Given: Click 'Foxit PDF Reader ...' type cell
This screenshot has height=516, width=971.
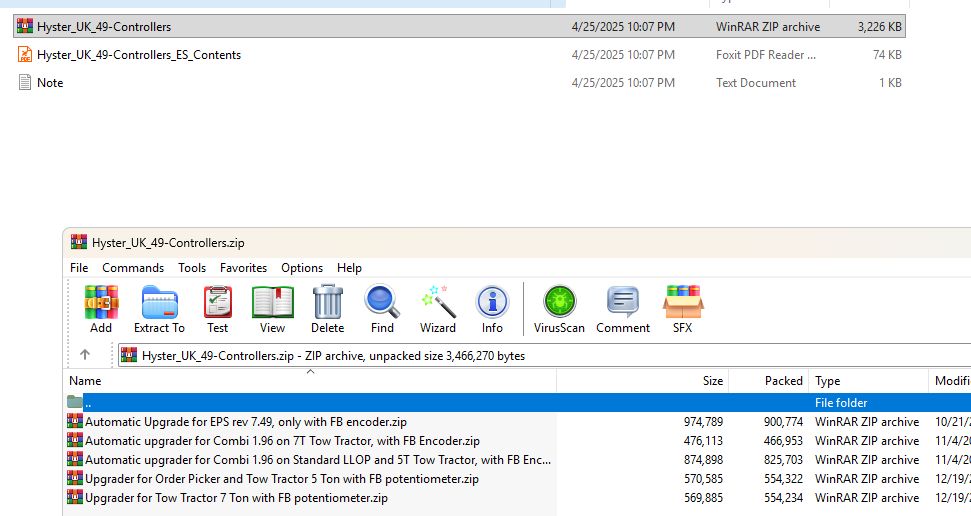Looking at the screenshot, I should click(x=765, y=55).
